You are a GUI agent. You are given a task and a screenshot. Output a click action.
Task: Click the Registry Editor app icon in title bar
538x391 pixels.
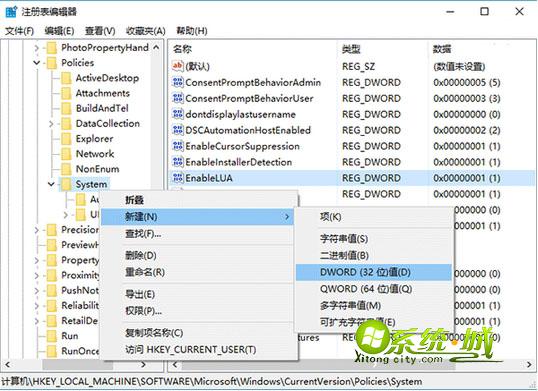tap(11, 12)
